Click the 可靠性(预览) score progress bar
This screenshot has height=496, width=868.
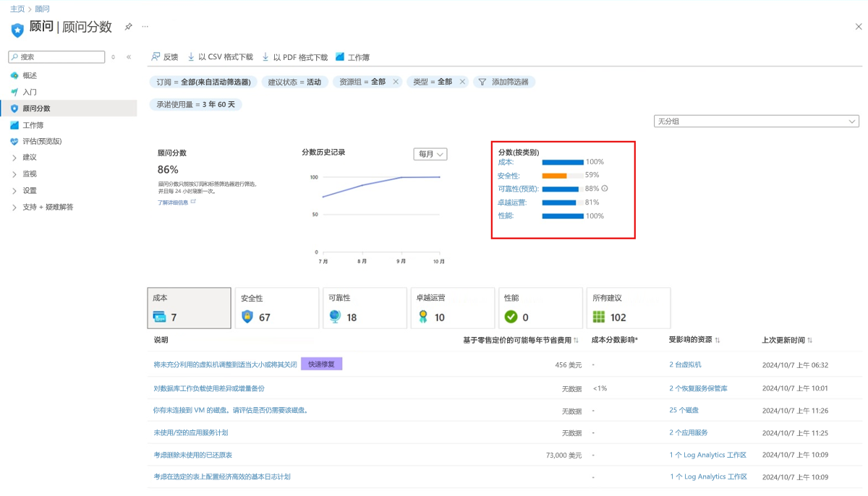[563, 189]
